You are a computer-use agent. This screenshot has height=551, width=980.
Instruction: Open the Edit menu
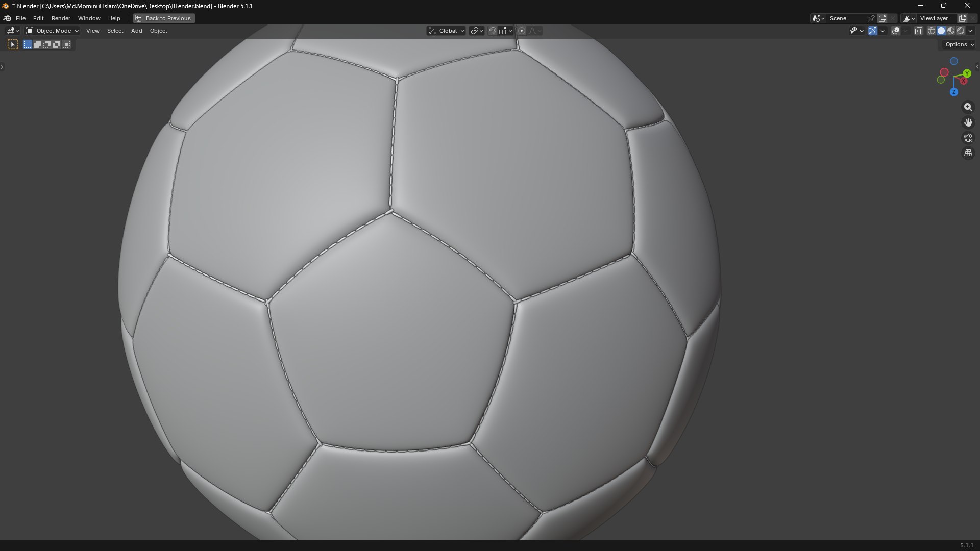pos(38,18)
